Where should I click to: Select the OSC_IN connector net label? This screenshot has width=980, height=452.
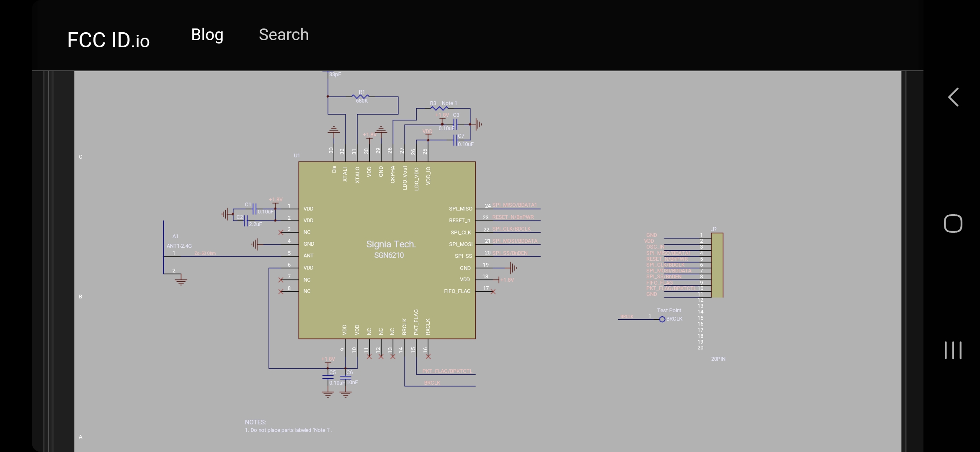click(x=655, y=247)
